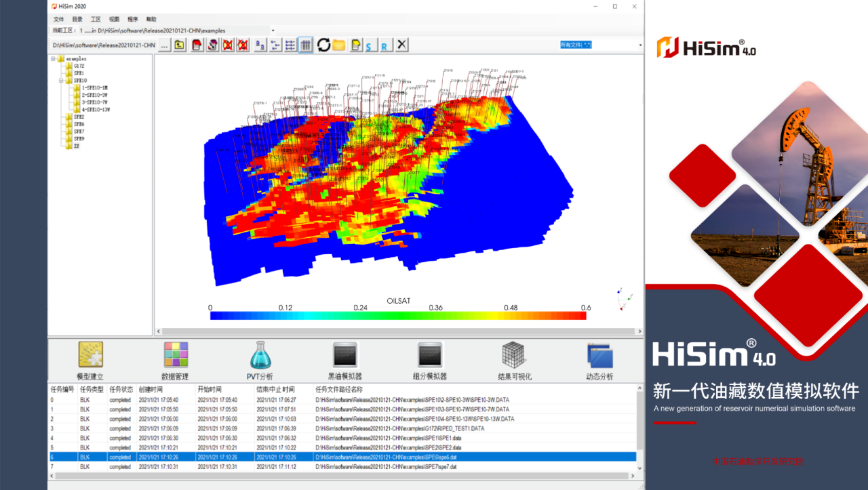Switch to the details list view icon
The image size is (868, 490).
coord(290,45)
